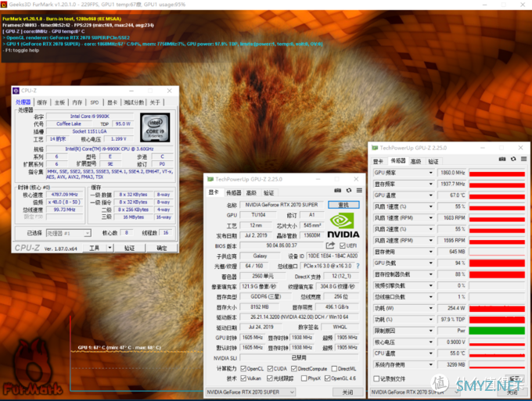Click 254.4 W power reading

point(452,308)
